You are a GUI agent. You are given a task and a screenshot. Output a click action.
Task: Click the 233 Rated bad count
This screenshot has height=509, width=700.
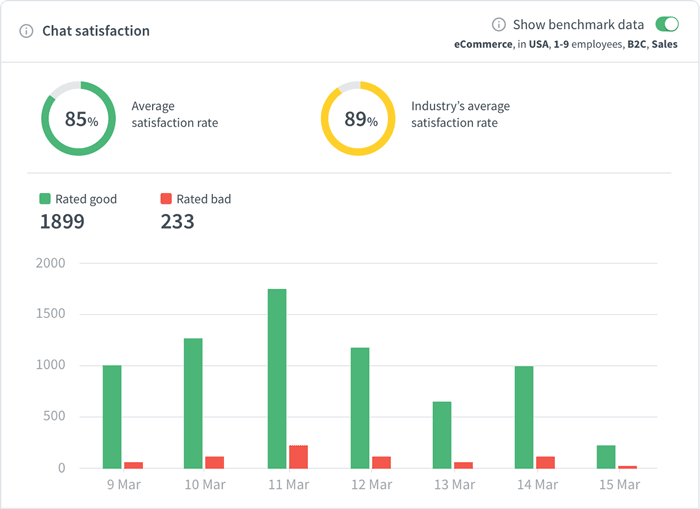click(x=177, y=221)
